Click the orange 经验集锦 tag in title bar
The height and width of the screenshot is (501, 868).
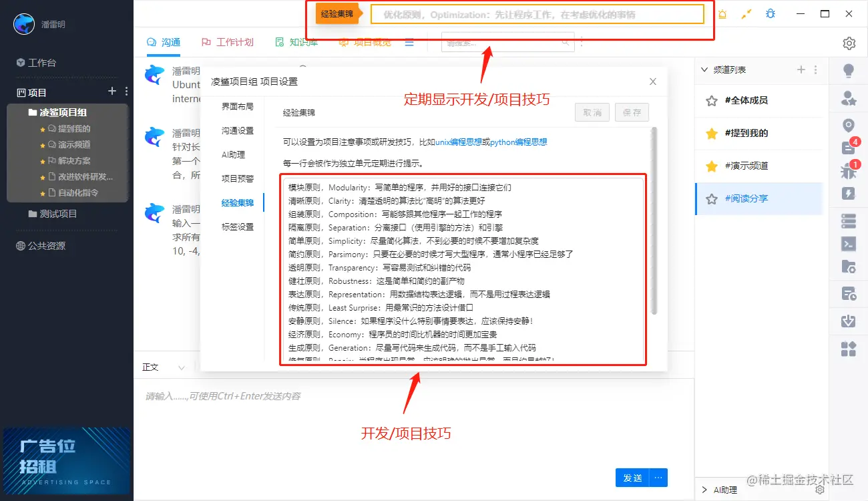coord(337,14)
